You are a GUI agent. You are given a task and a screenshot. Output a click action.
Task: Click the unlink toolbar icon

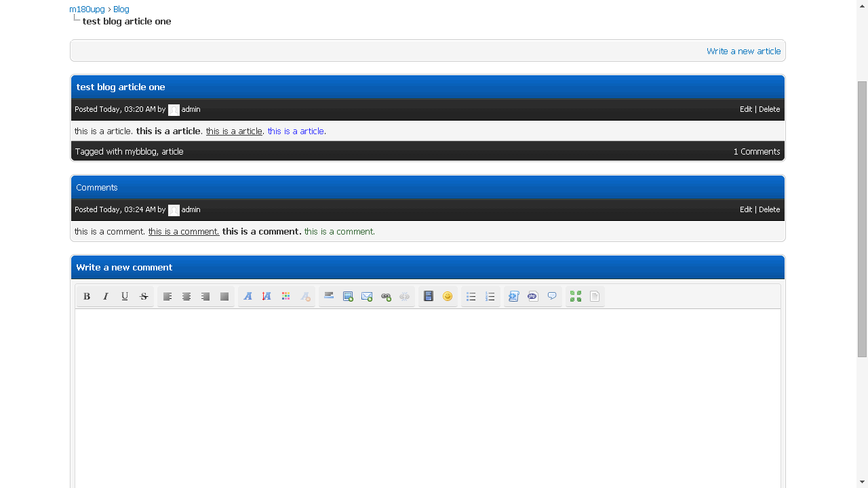405,296
